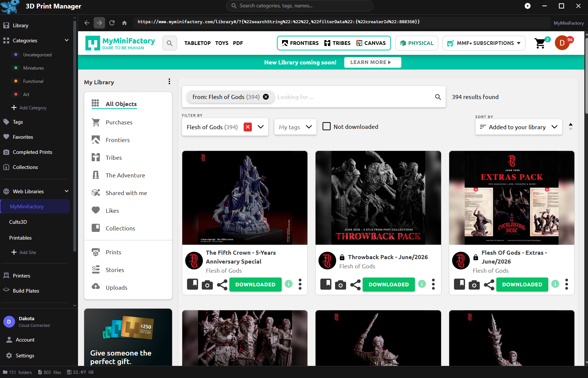Image resolution: width=588 pixels, height=378 pixels.
Task: Select the Miniatures category
Action: coord(34,68)
